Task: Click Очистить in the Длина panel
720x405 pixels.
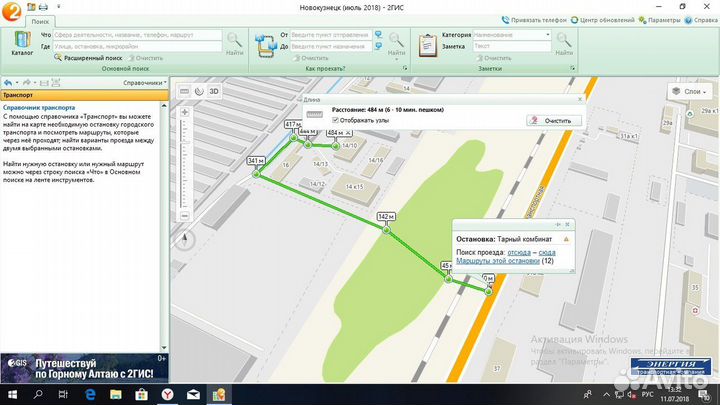Action: pyautogui.click(x=554, y=121)
